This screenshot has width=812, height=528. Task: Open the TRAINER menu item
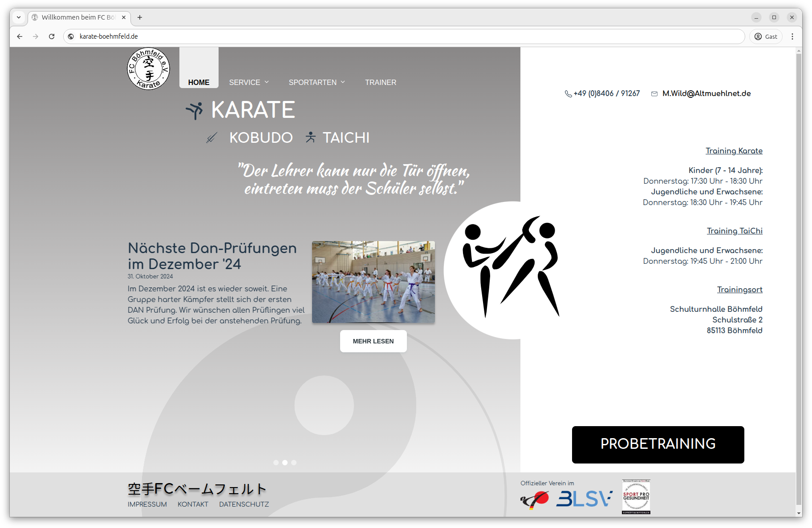point(381,82)
